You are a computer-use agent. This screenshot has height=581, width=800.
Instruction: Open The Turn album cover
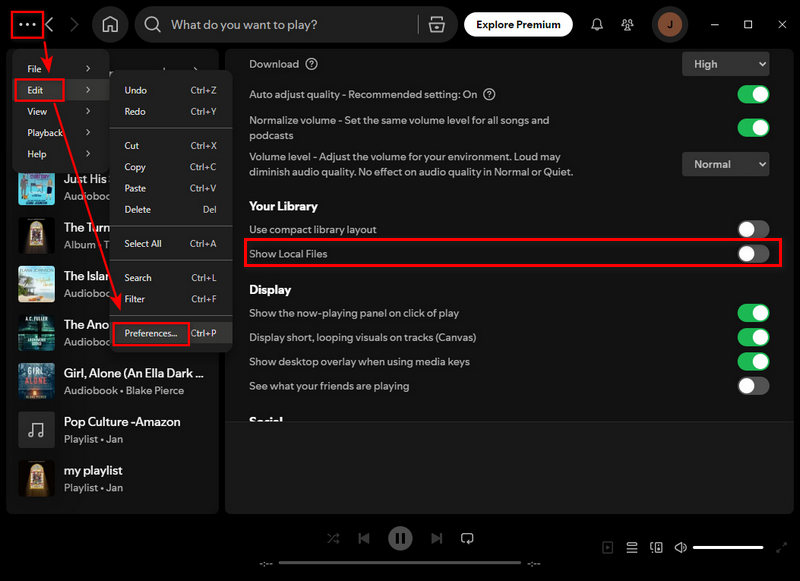36,236
